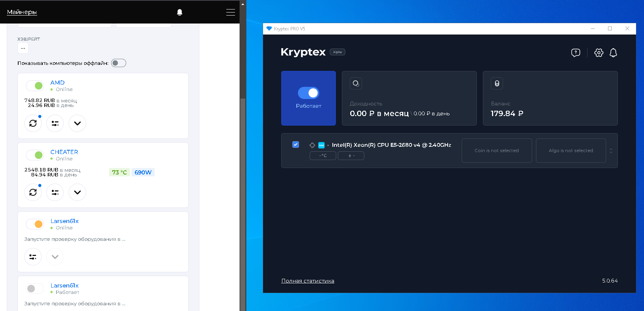The width and height of the screenshot is (644, 311).
Task: Open settings sliders for first Larsen61x miner
Action: [x=33, y=257]
